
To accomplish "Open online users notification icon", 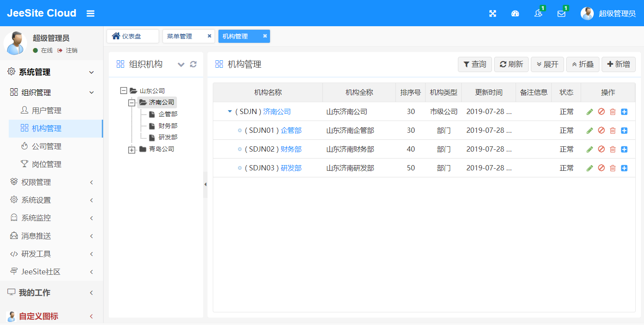I will (538, 14).
